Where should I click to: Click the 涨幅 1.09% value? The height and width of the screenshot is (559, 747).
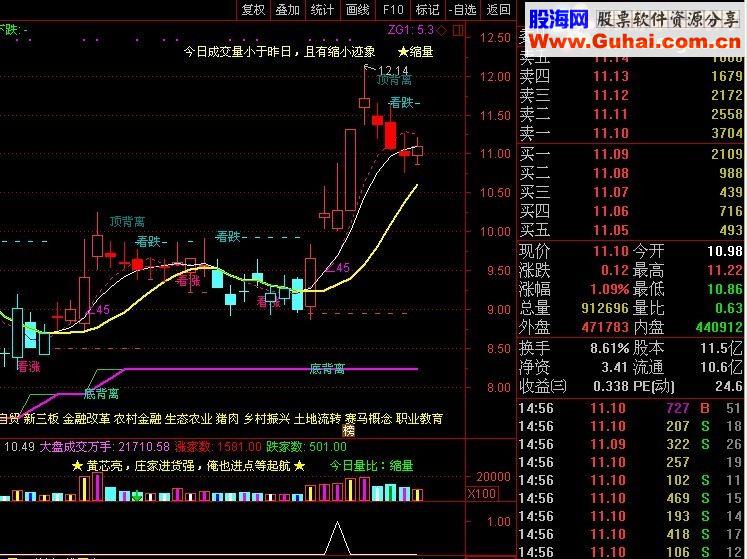609,289
